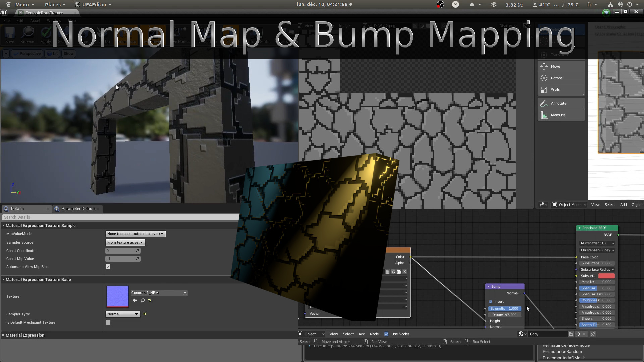This screenshot has width=644, height=362.
Task: Toggle the Invert checkbox in Bump node
Action: click(x=490, y=301)
